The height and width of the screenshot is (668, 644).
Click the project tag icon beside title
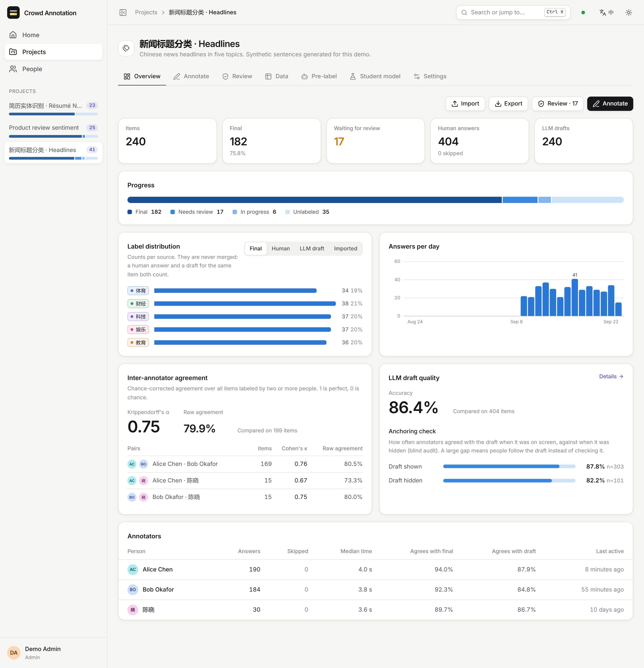[x=126, y=48]
